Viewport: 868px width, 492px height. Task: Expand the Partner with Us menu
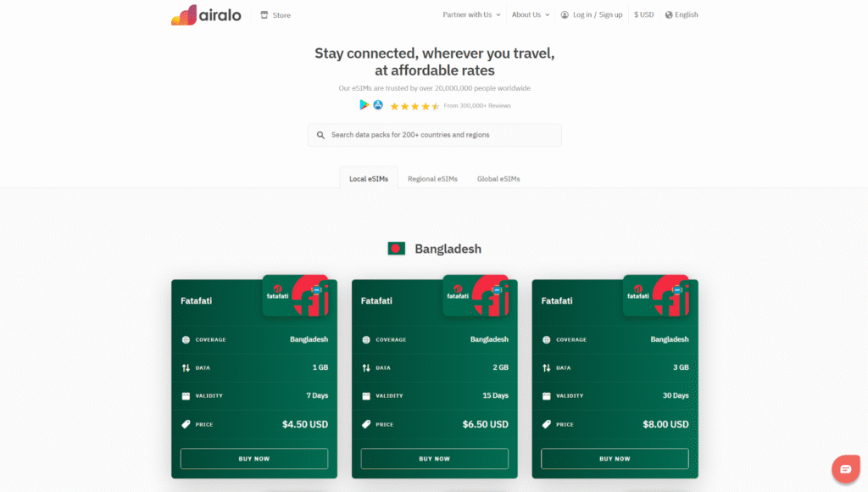coord(471,15)
